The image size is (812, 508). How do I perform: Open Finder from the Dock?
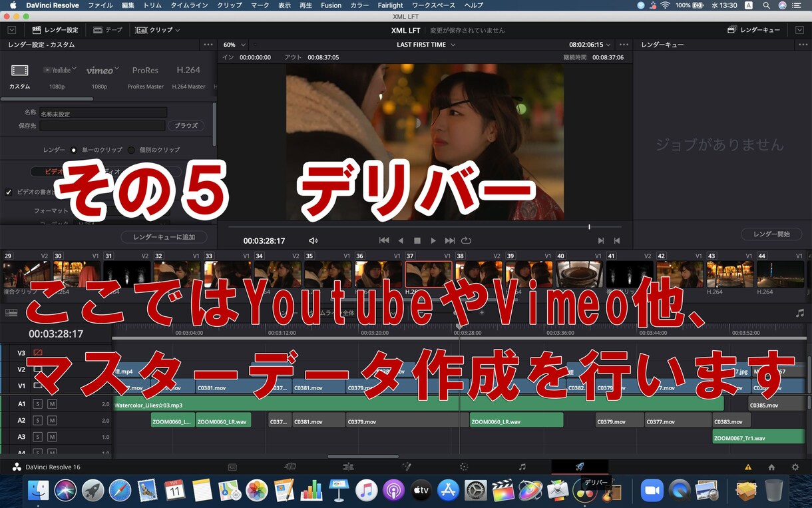(x=39, y=491)
